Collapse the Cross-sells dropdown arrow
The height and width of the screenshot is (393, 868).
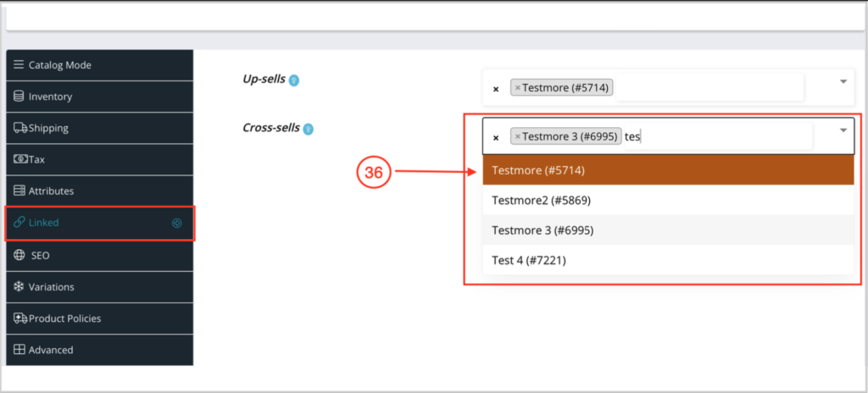click(x=843, y=130)
